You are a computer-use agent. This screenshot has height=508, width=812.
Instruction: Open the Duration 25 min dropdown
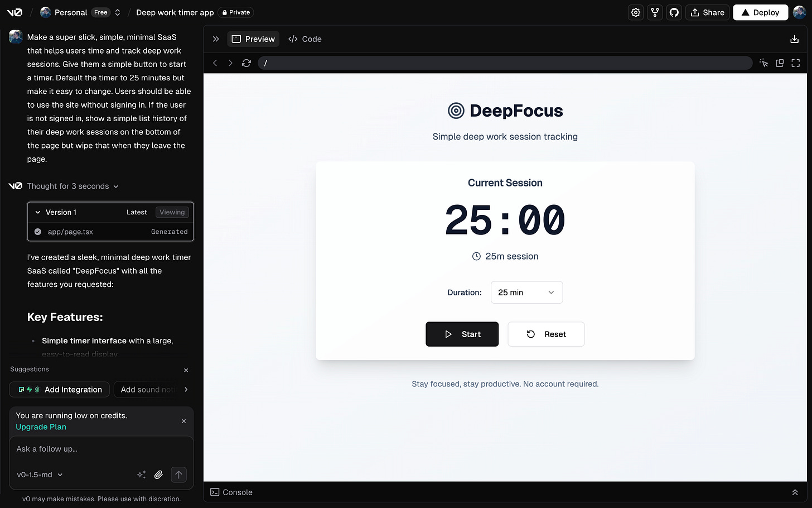[x=526, y=293]
